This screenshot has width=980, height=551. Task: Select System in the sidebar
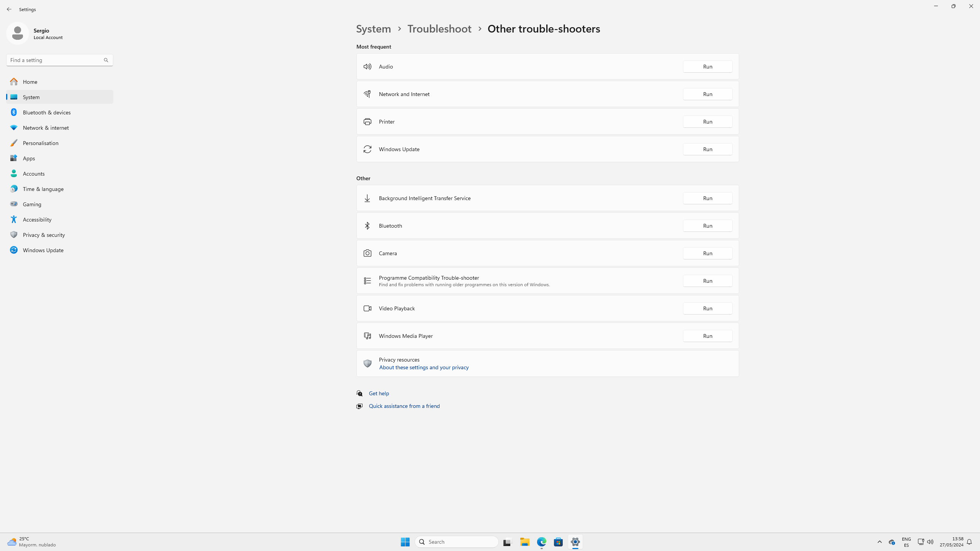(60, 97)
